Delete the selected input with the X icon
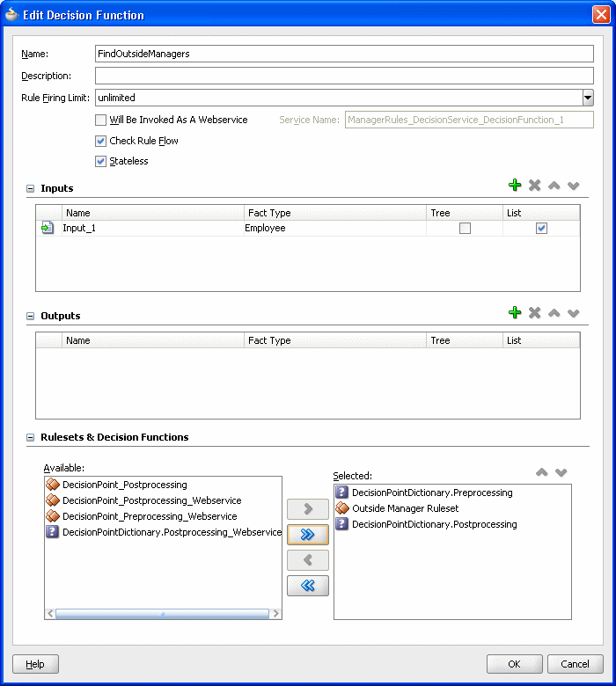 [x=534, y=186]
